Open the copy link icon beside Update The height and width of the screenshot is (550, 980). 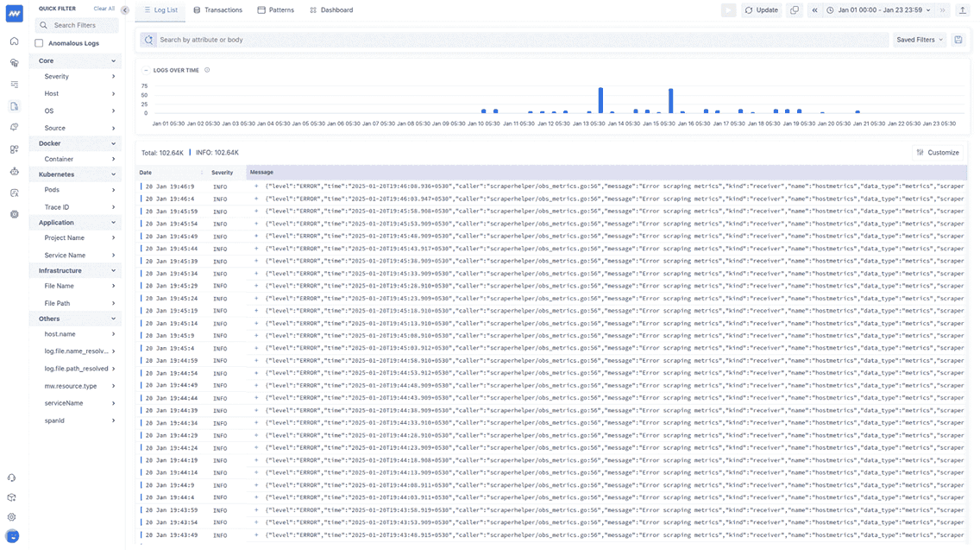[794, 10]
